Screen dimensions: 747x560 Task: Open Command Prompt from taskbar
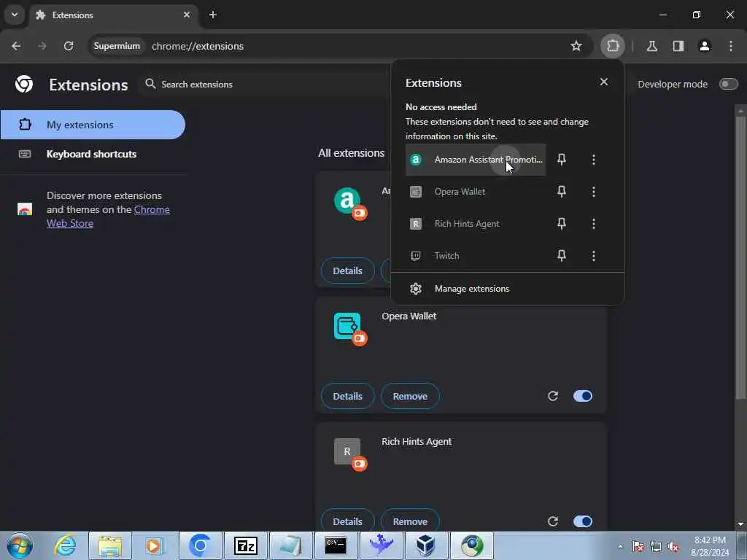[336, 545]
